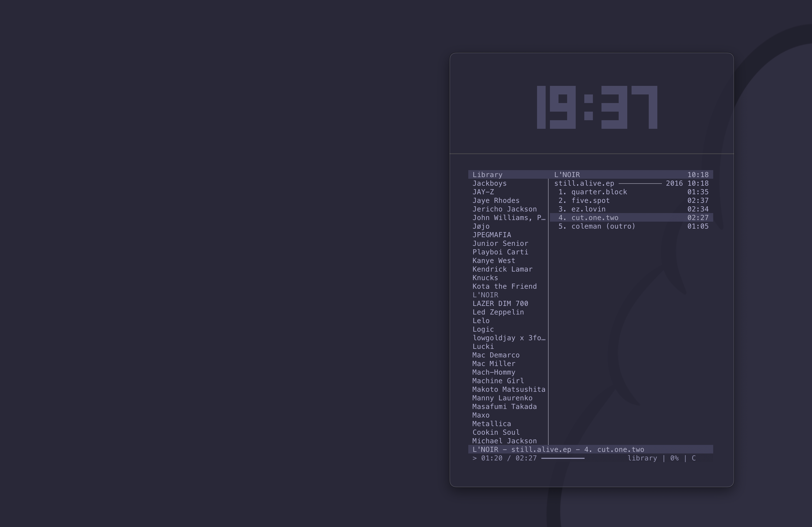Click the 19:37 clock display
812x527 pixels.
coord(597,107)
